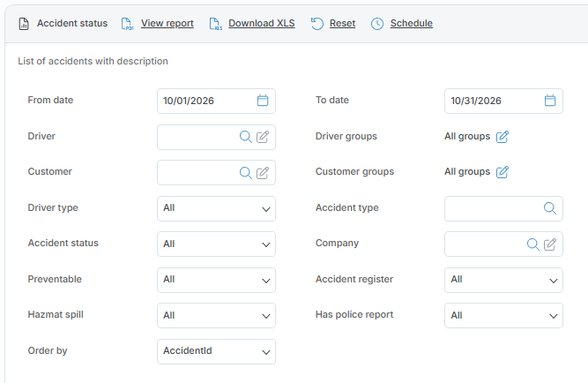Open the Has police report dropdown
This screenshot has height=383, width=588.
[503, 315]
